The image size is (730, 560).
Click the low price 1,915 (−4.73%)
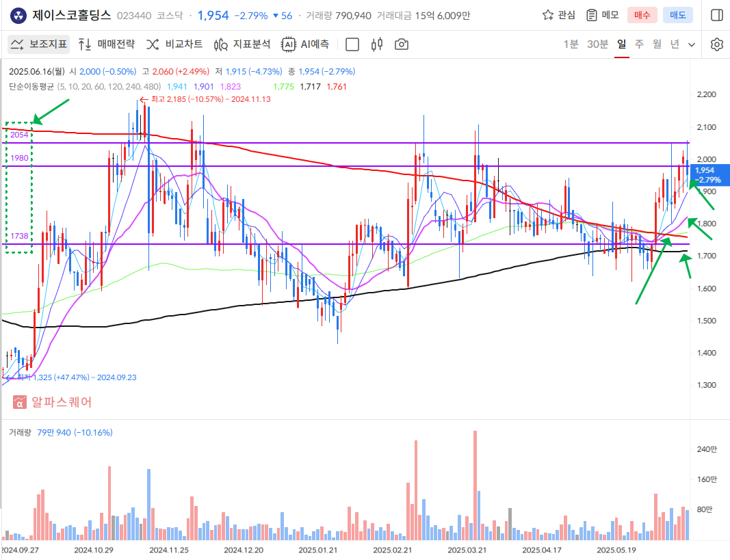click(254, 72)
